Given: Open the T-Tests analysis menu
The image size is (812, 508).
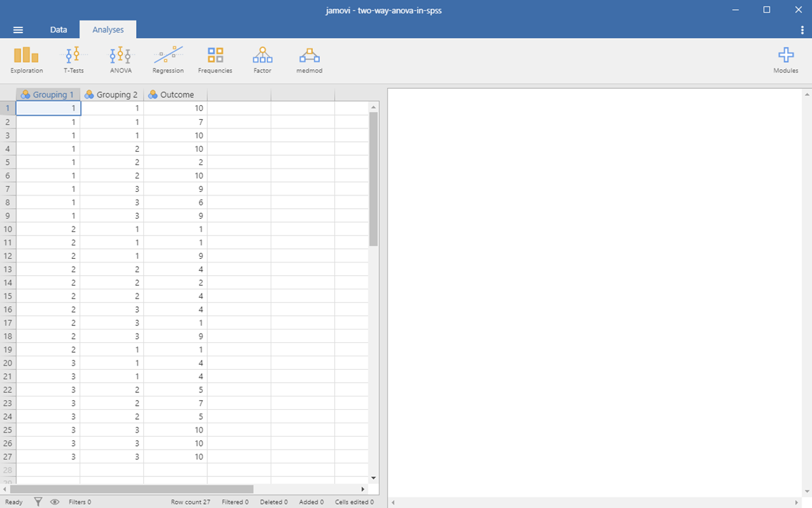Looking at the screenshot, I should coord(73,60).
